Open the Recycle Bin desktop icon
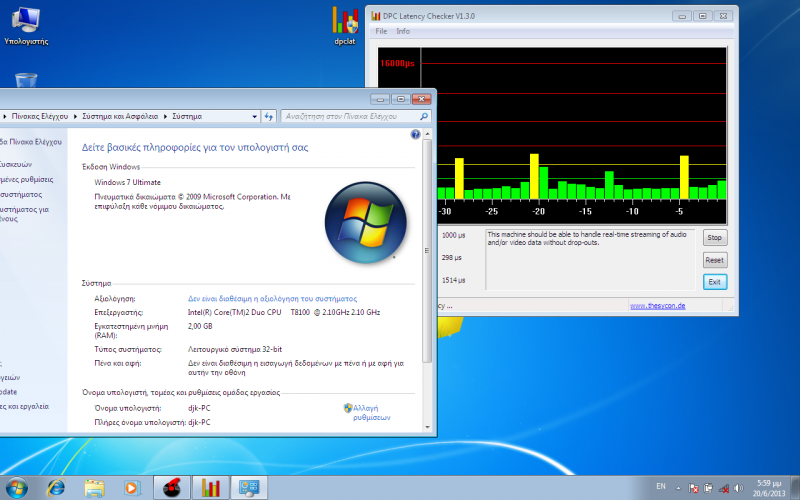Screen dimensions: 800x500 pos(26,80)
